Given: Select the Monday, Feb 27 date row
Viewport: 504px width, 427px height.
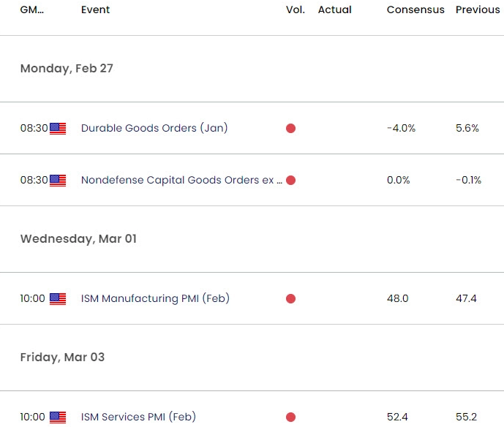Looking at the screenshot, I should pos(252,69).
